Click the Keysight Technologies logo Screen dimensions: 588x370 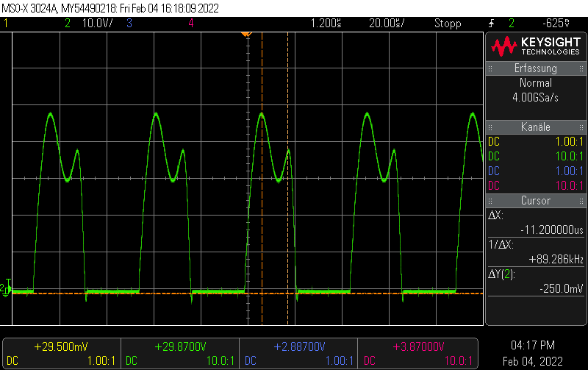536,46
